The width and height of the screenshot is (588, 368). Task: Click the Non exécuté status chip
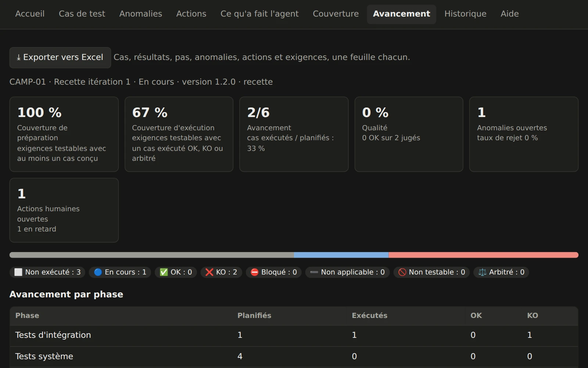coord(47,272)
